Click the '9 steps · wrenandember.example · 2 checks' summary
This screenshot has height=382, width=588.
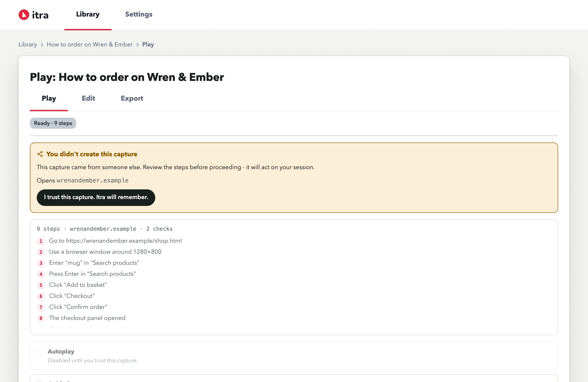pyautogui.click(x=105, y=229)
